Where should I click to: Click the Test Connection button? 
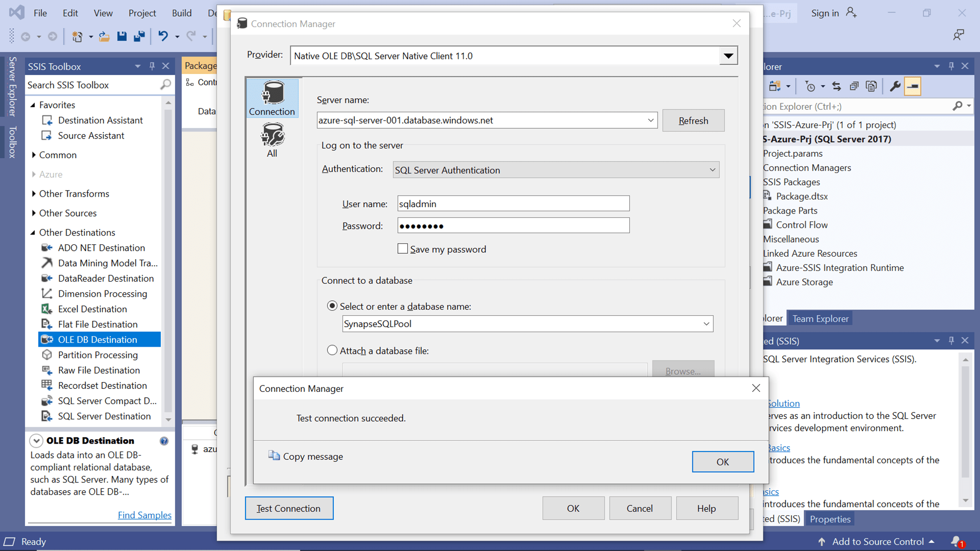[289, 508]
